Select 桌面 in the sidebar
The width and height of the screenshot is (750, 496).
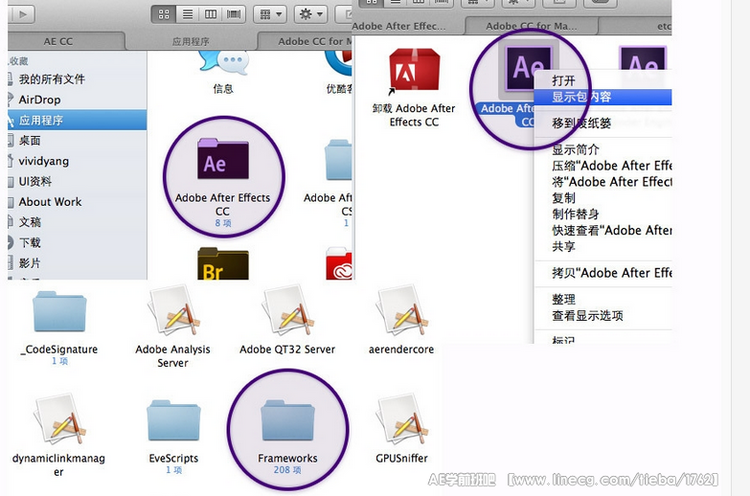pyautogui.click(x=77, y=141)
